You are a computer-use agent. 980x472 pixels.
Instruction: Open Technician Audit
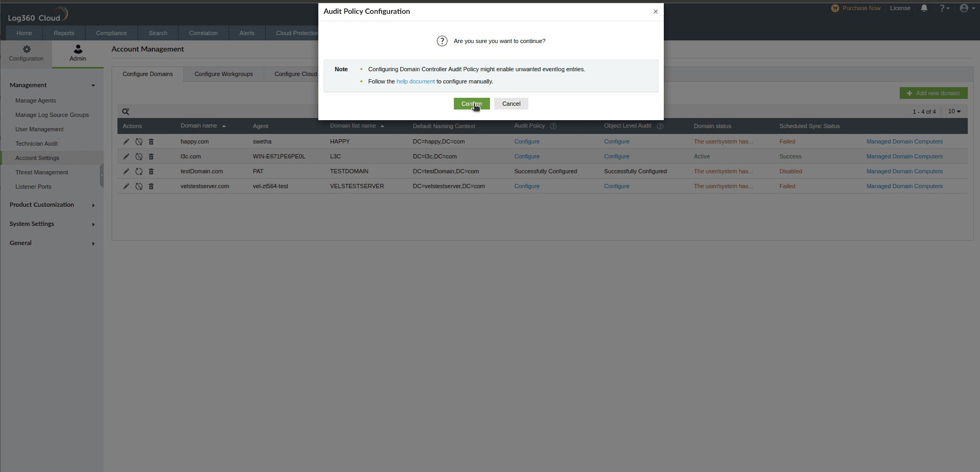click(37, 144)
